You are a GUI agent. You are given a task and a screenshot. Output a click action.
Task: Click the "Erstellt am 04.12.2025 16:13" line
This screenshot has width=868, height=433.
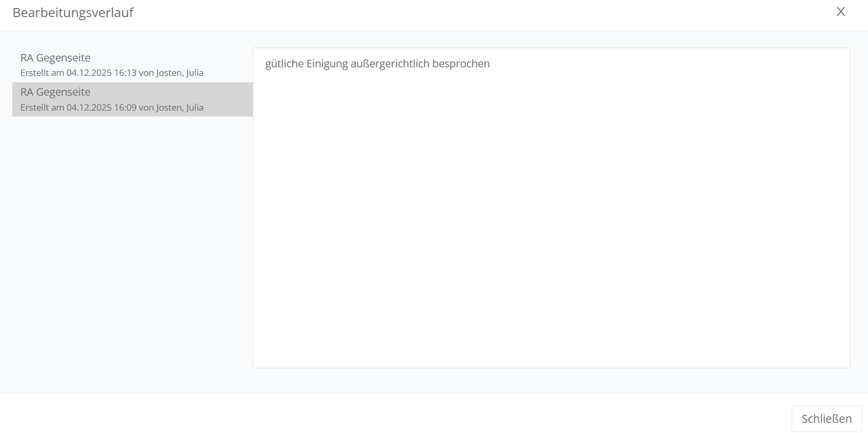[78, 73]
